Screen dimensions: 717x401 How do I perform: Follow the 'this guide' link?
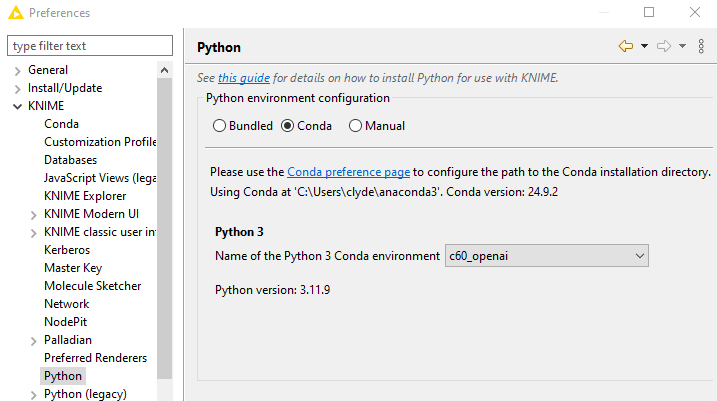(x=244, y=78)
